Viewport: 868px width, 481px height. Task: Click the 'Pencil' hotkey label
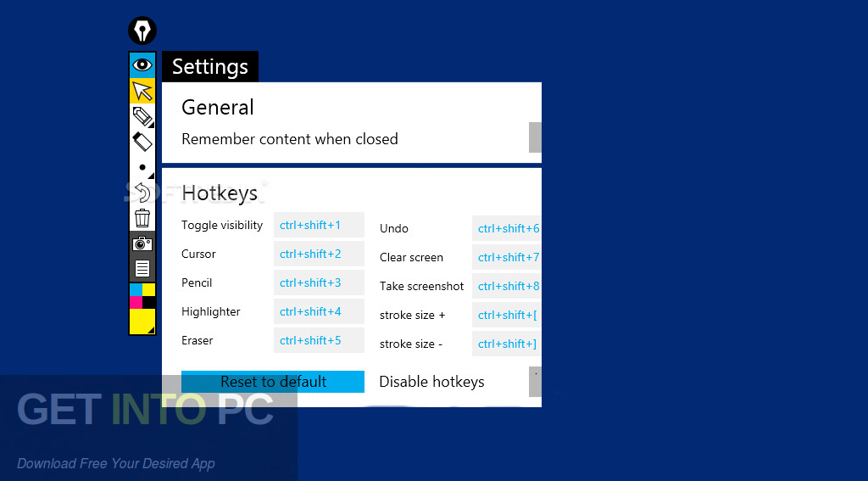197,282
